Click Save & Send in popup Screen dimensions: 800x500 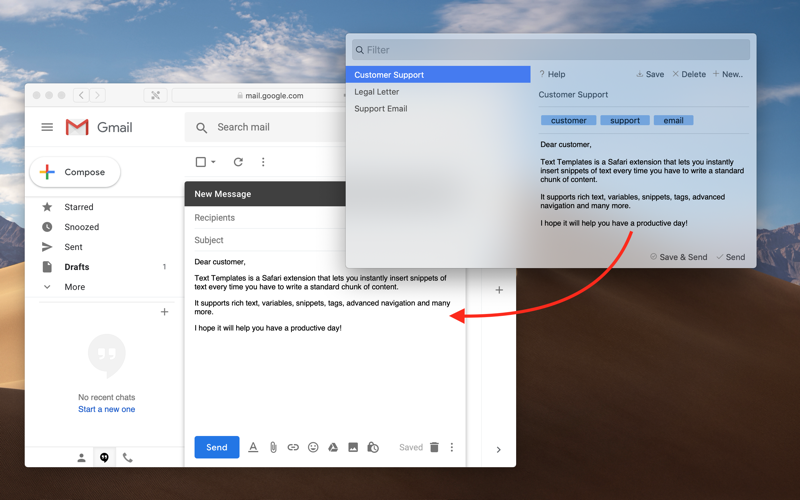point(679,257)
